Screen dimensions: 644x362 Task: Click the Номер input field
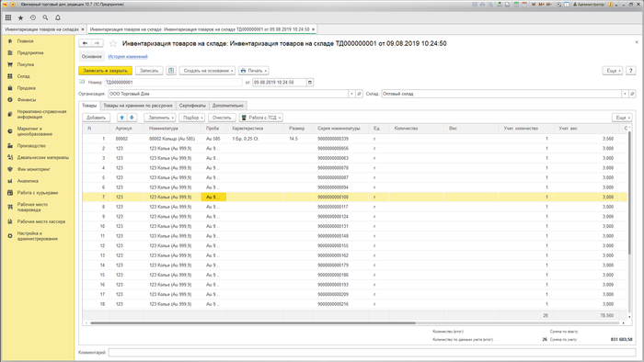(x=173, y=83)
